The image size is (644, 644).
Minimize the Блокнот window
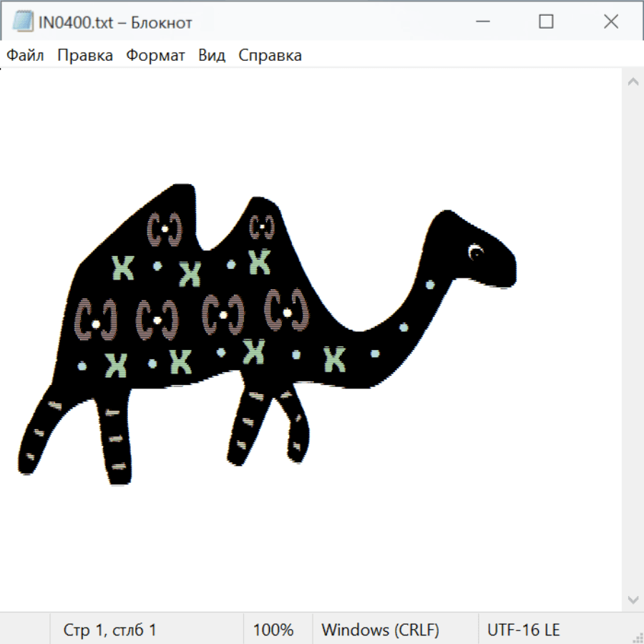[x=481, y=22]
